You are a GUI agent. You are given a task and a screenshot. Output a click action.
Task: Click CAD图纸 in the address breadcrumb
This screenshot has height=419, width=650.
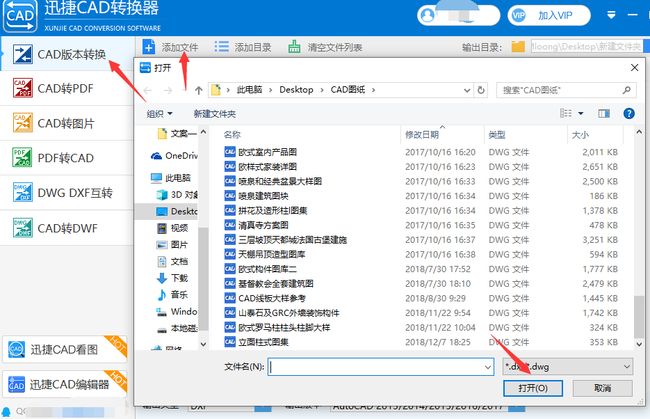point(348,90)
